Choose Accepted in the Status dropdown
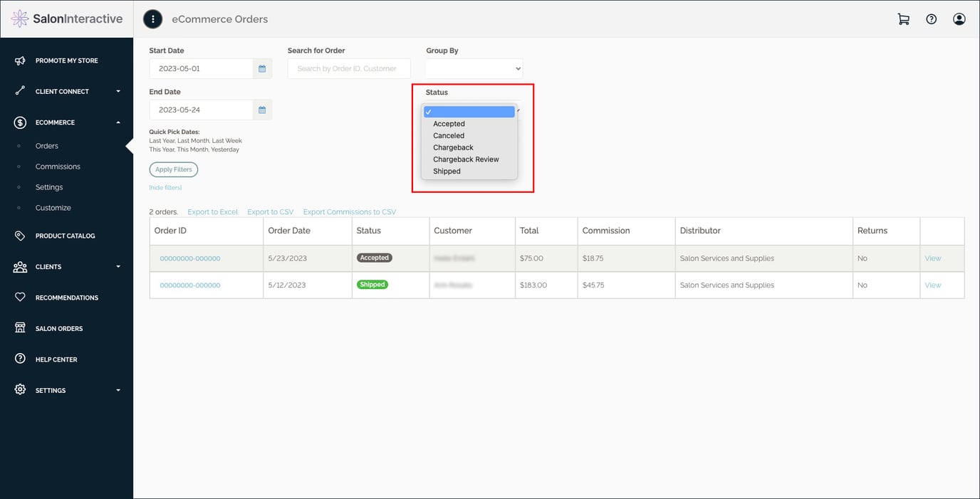980x499 pixels. (x=449, y=124)
